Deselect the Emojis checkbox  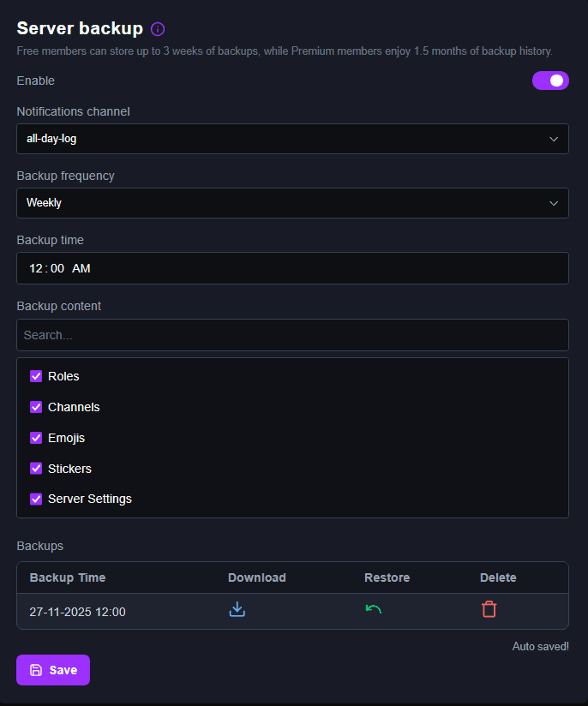36,438
